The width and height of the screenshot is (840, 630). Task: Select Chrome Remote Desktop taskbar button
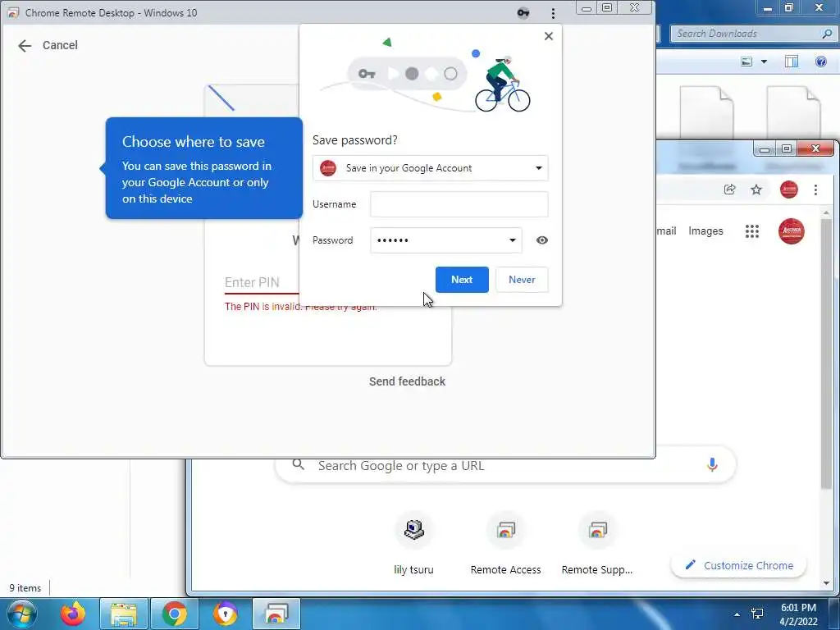coord(276,614)
